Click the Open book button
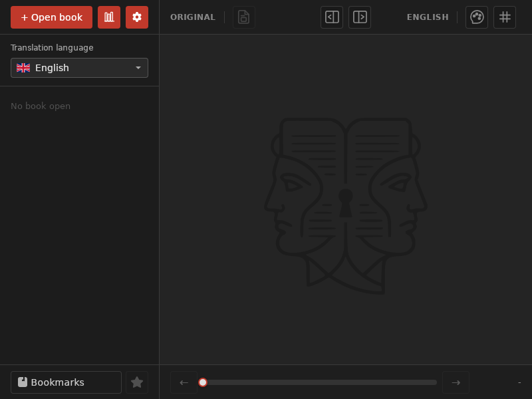This screenshot has width=532, height=399. coord(51,17)
